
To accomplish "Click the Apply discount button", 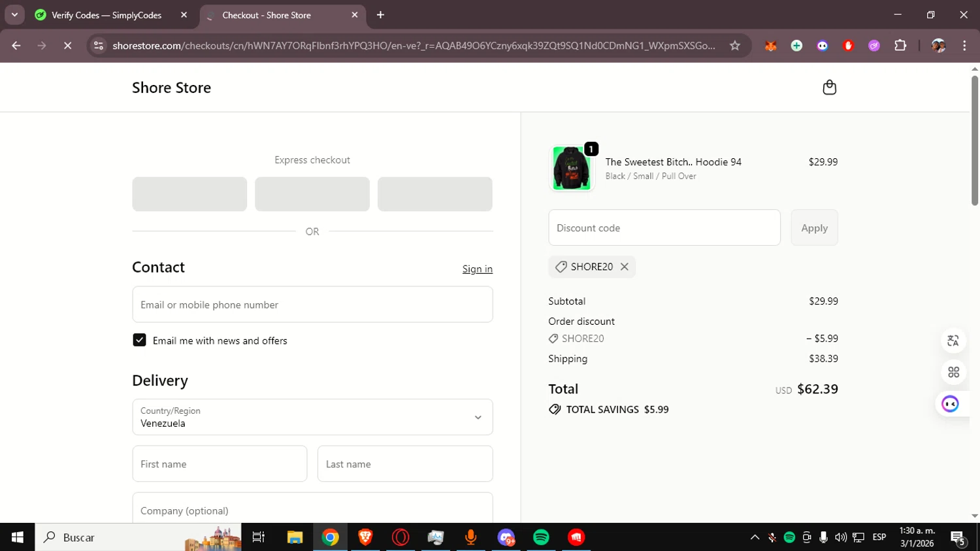I will [x=814, y=227].
